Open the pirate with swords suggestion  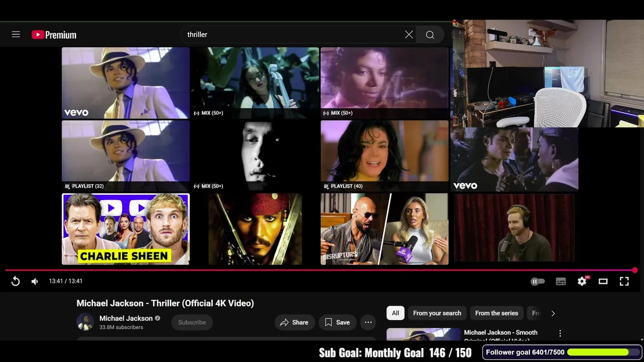tap(255, 229)
